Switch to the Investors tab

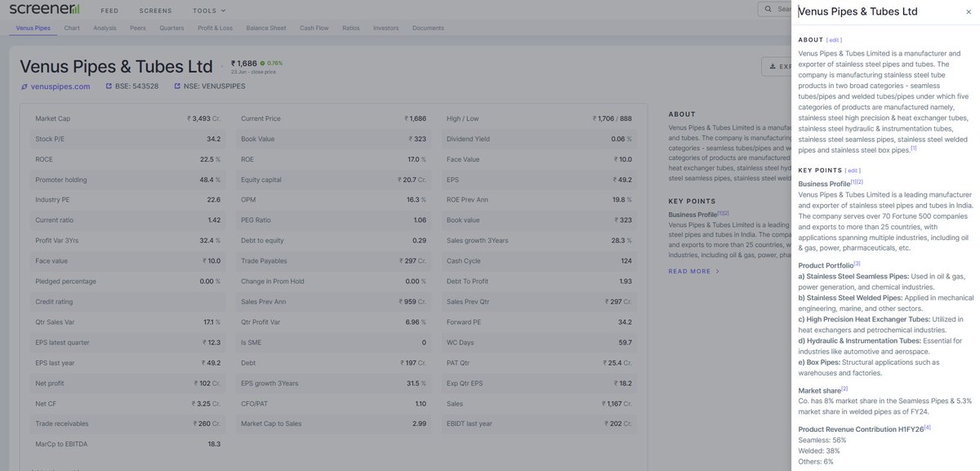pos(386,28)
